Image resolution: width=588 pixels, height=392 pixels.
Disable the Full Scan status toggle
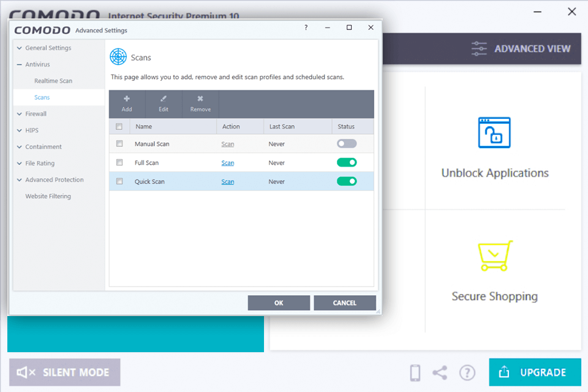(347, 162)
